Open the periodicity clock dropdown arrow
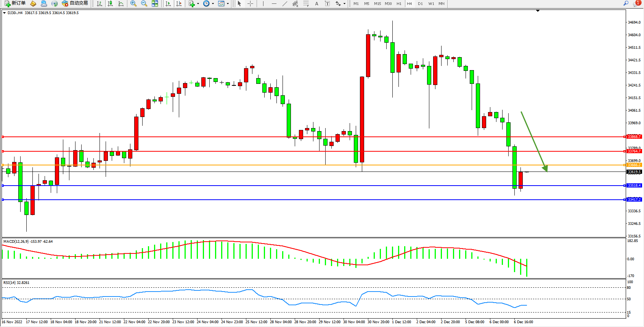 point(213,3)
